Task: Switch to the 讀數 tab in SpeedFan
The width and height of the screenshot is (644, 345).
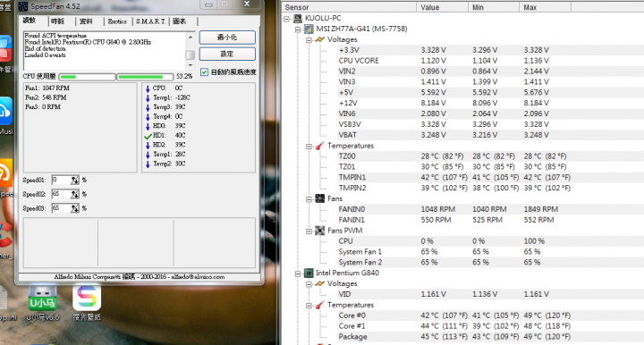Action: point(32,21)
